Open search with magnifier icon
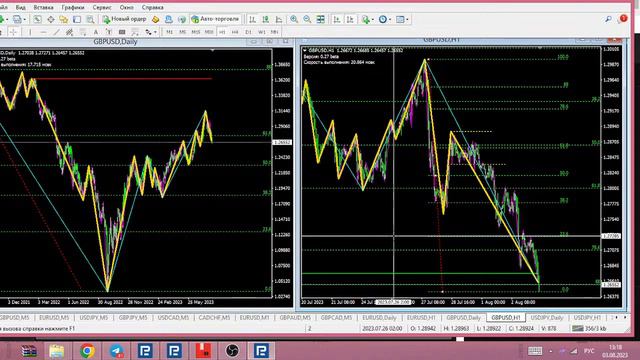 tap(608, 19)
